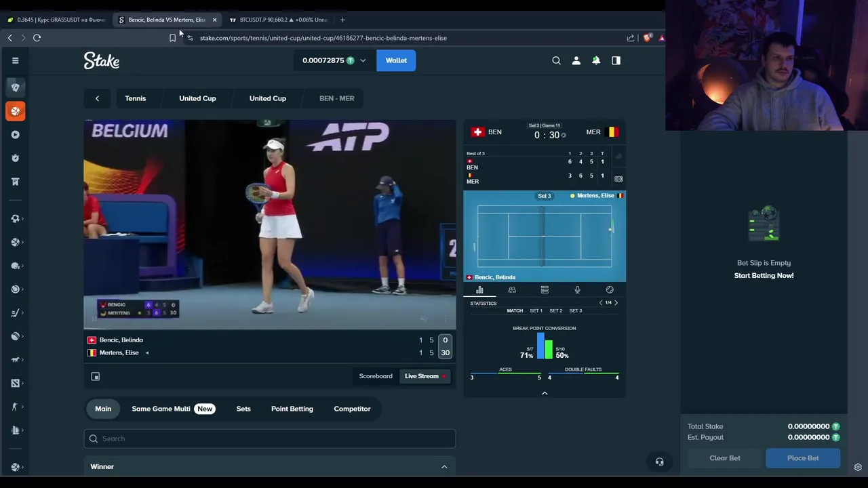Image resolution: width=868 pixels, height=488 pixels.
Task: Select the Main markets tab
Action: pos(103,409)
